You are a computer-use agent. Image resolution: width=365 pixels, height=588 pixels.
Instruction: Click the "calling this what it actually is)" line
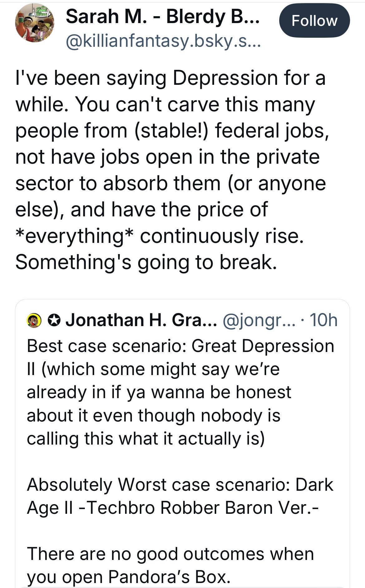point(145,438)
